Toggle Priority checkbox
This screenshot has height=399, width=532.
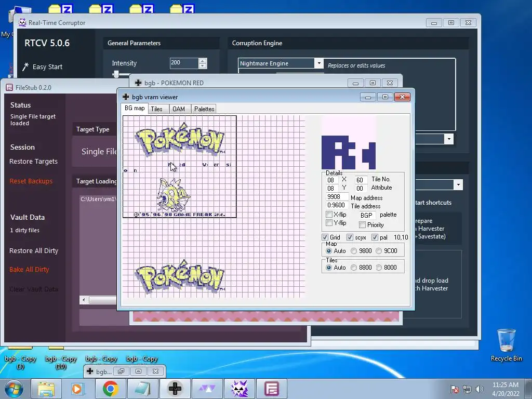(362, 224)
